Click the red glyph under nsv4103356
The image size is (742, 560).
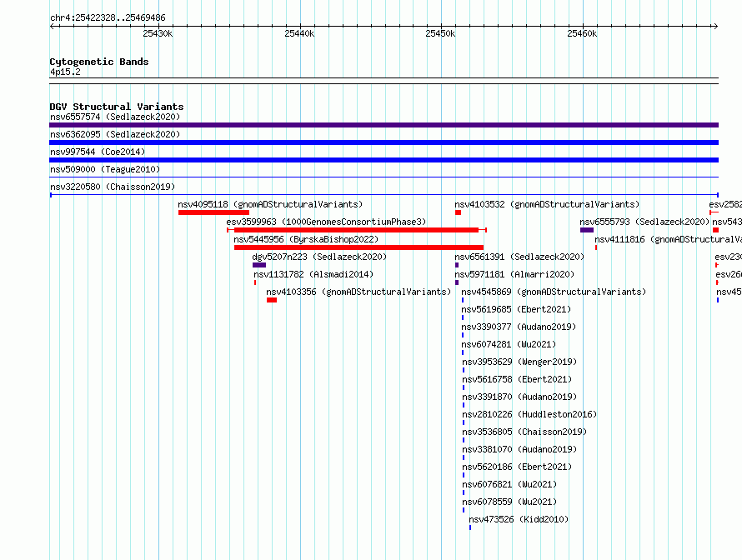pyautogui.click(x=272, y=300)
